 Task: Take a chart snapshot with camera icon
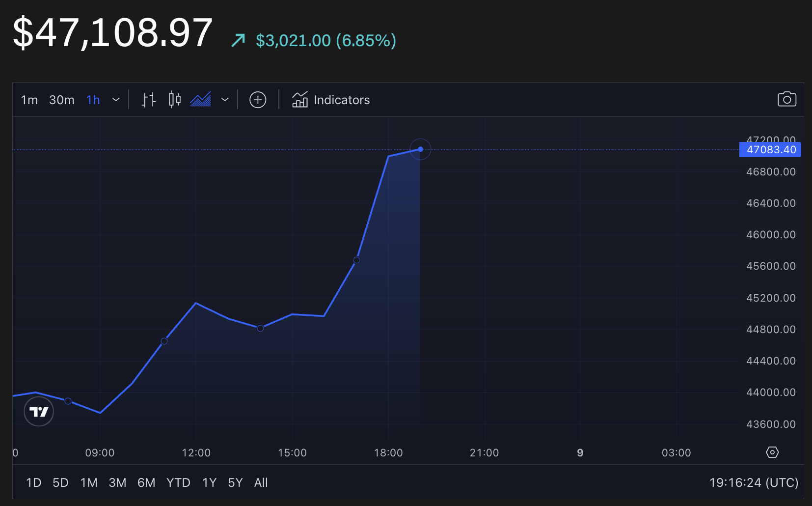pos(787,99)
